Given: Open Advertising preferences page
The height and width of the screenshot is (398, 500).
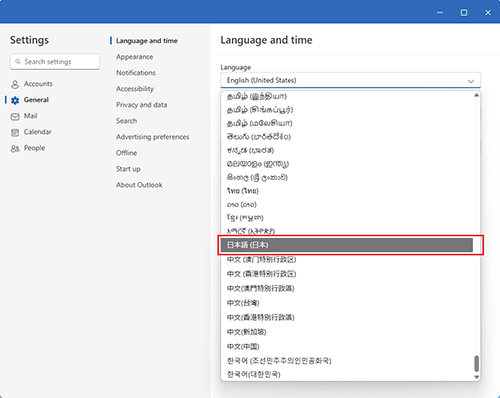Looking at the screenshot, I should (x=152, y=137).
